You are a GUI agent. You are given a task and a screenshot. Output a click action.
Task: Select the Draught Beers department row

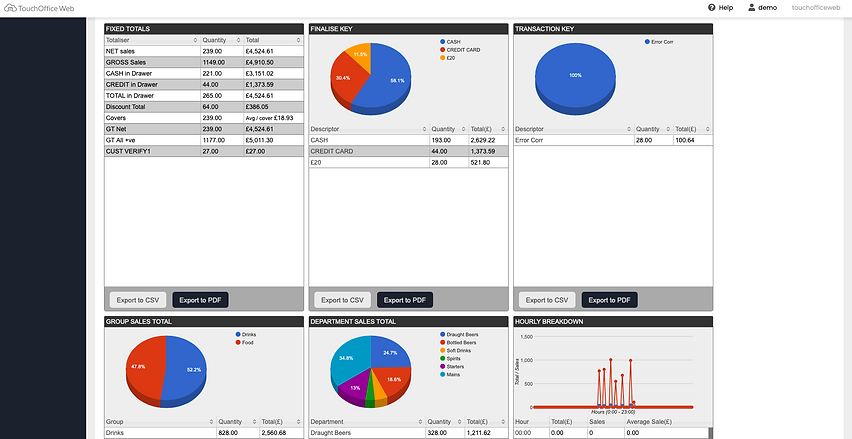[409, 433]
